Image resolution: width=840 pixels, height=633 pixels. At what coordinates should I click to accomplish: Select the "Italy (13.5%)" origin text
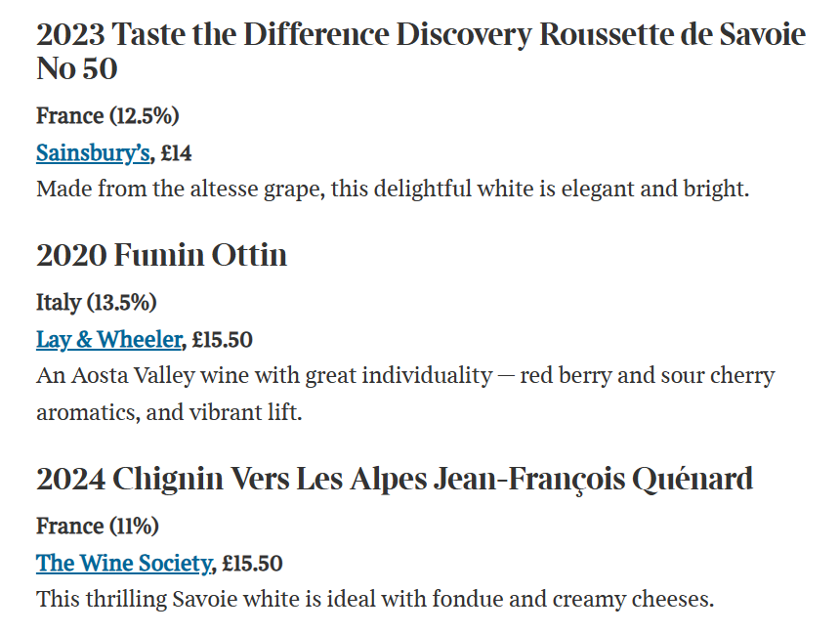97,302
